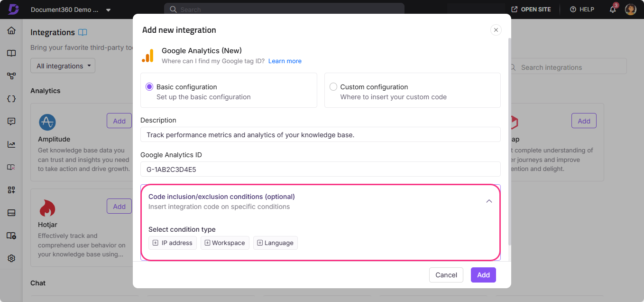Open the Feedback comment icon in the sidebar
This screenshot has width=644, height=302.
pyautogui.click(x=11, y=121)
